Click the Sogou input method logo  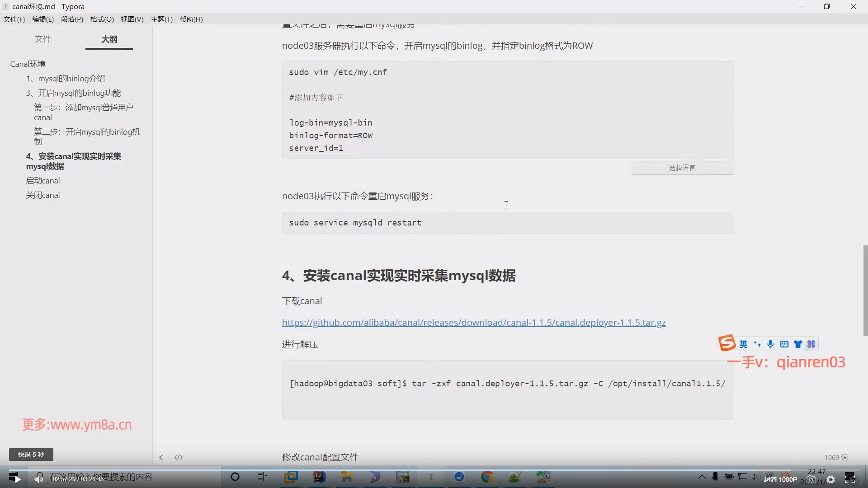coord(727,343)
